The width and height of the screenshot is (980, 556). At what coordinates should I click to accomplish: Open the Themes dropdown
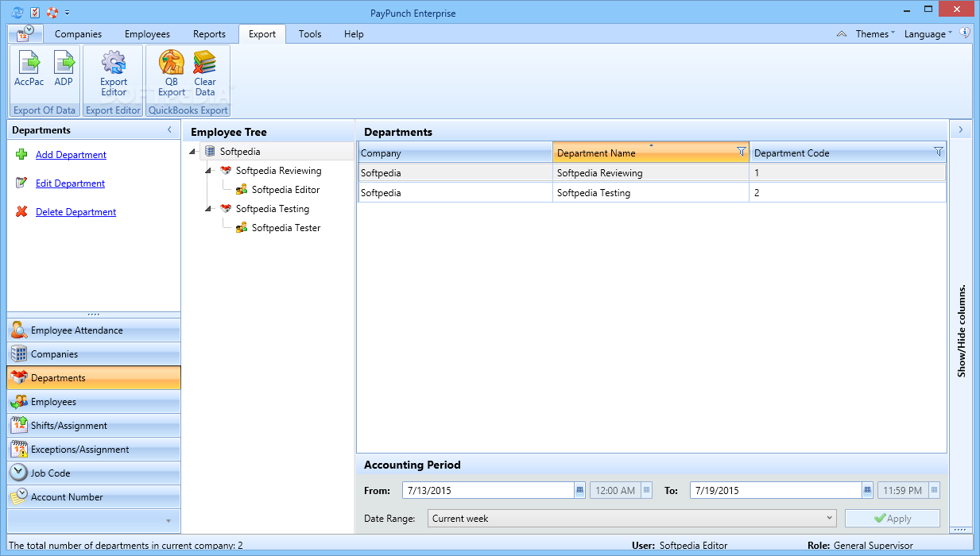click(875, 34)
